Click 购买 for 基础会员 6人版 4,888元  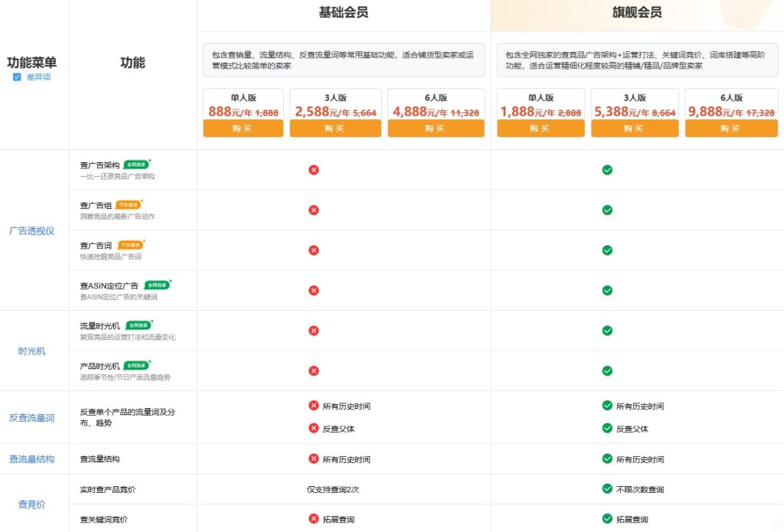click(x=436, y=129)
